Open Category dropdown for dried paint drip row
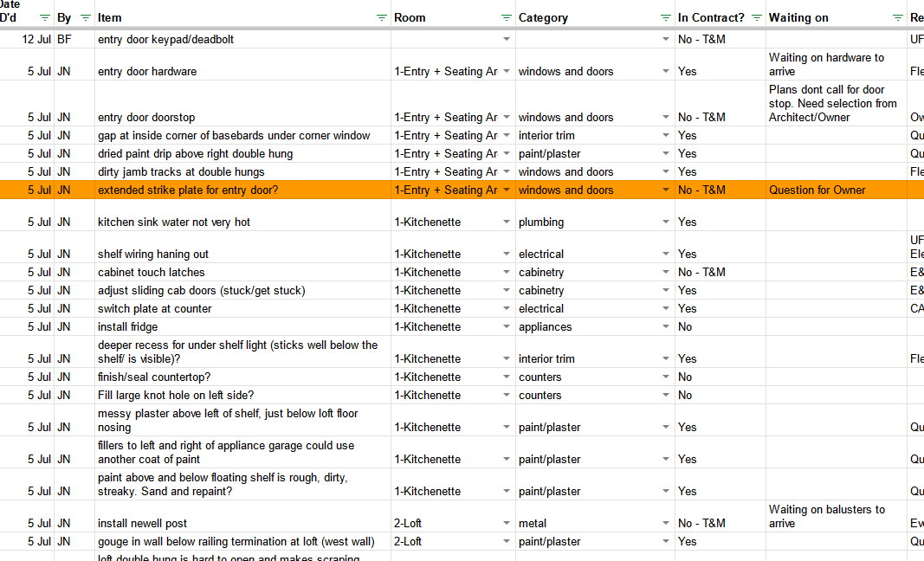Screen dimensions: 924x561 pos(665,153)
